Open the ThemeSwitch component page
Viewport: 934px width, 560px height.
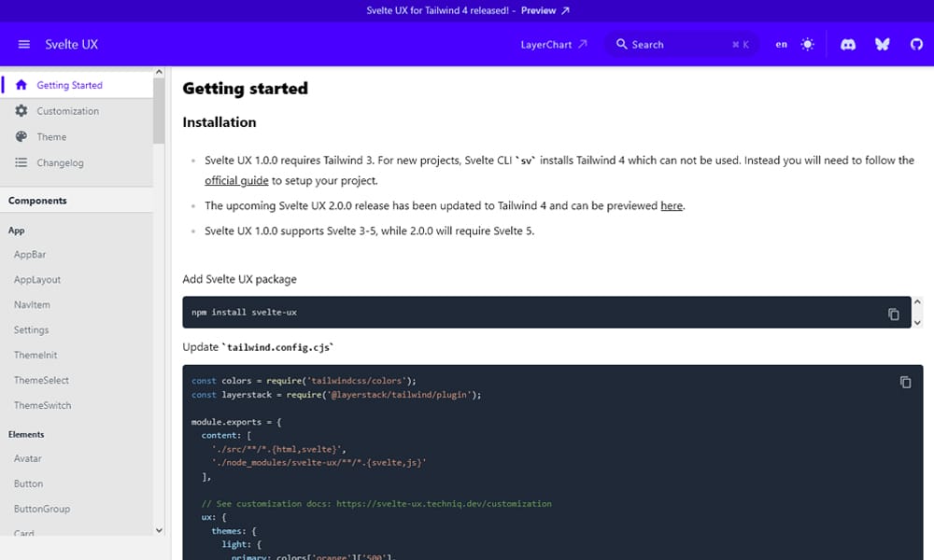click(42, 405)
